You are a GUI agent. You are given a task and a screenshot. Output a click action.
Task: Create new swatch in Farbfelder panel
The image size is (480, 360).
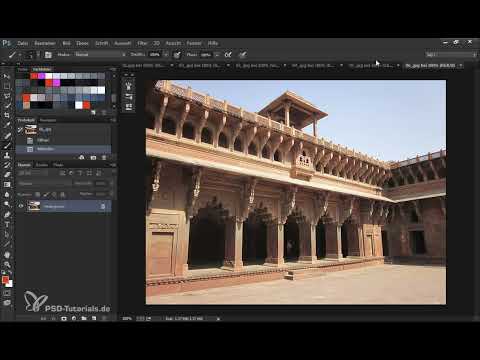[x=93, y=113]
